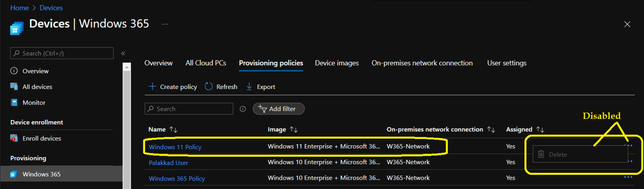Switch to the Overview tab

[158, 63]
